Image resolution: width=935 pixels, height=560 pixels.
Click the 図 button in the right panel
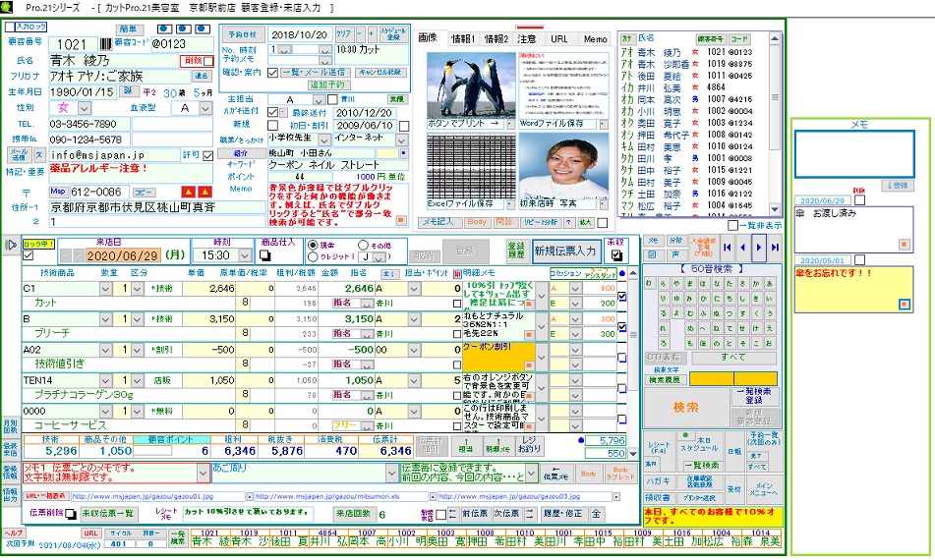tap(653, 254)
